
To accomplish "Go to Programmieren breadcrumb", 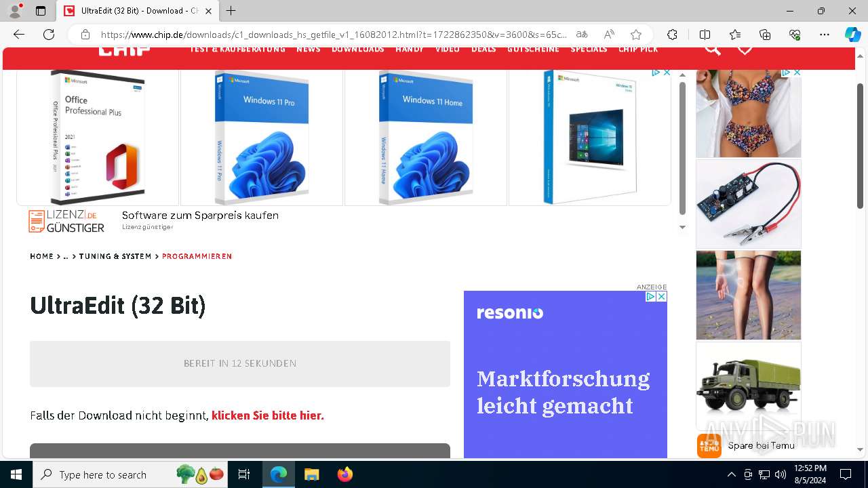I will tap(197, 256).
